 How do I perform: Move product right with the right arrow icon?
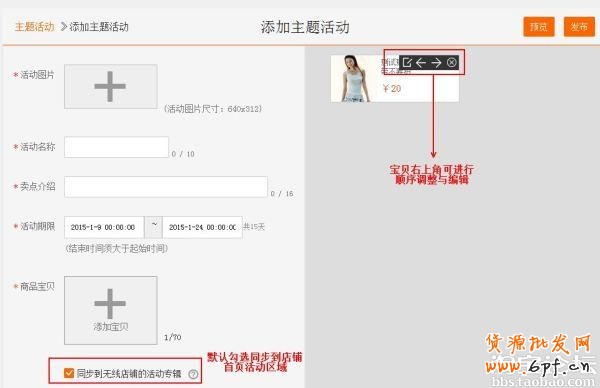(x=436, y=62)
